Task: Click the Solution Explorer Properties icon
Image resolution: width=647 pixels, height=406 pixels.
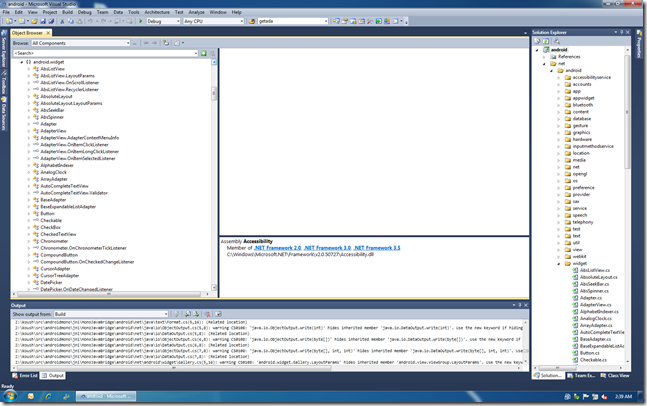Action: [x=537, y=41]
